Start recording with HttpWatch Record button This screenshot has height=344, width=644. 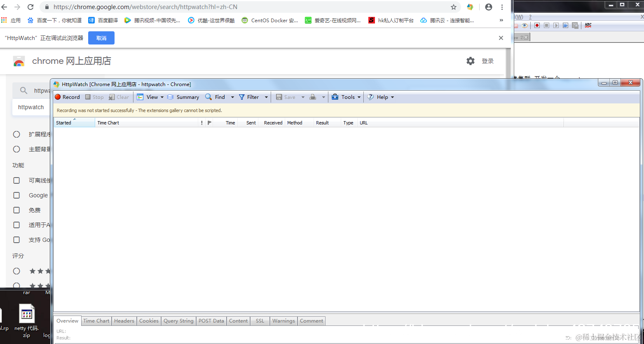pyautogui.click(x=67, y=97)
